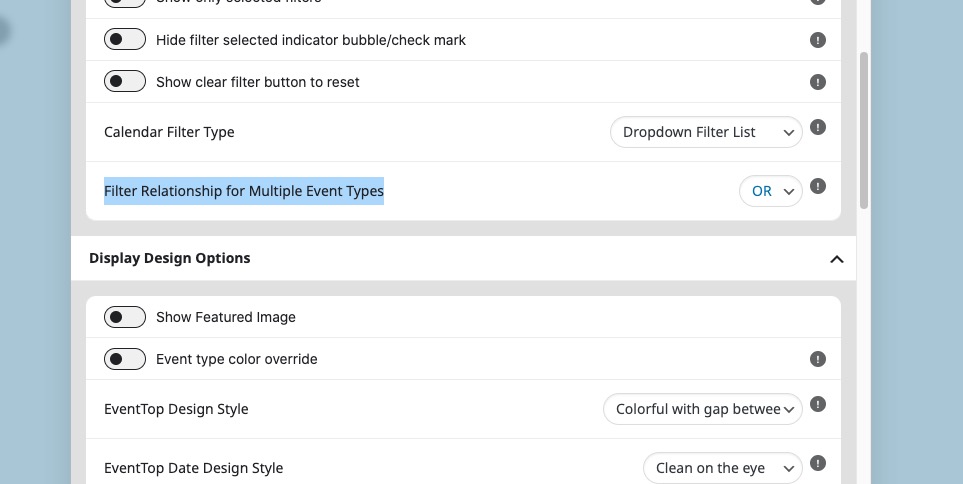Click Display Design Options section header
The width and height of the screenshot is (963, 484).
[x=464, y=259]
